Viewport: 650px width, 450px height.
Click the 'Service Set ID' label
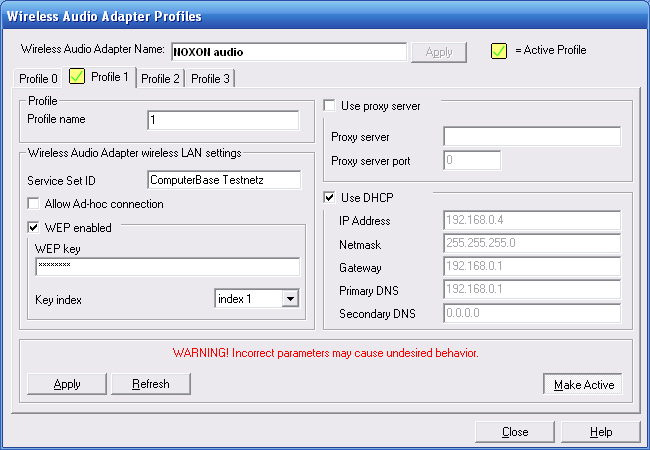click(61, 181)
